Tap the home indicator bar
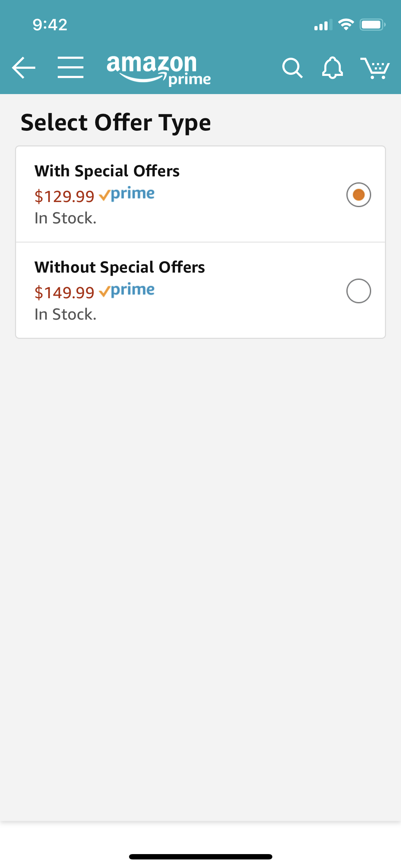The width and height of the screenshot is (401, 868). [200, 857]
